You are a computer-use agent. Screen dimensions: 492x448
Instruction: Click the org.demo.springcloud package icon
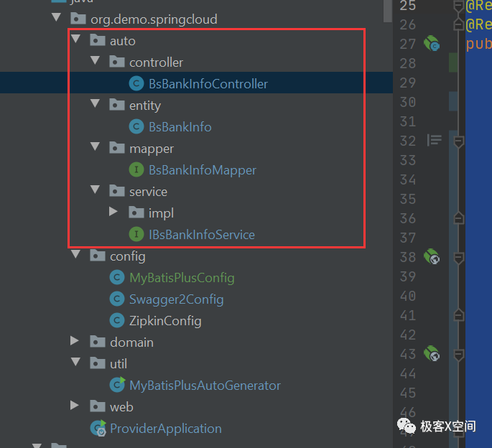(x=78, y=19)
